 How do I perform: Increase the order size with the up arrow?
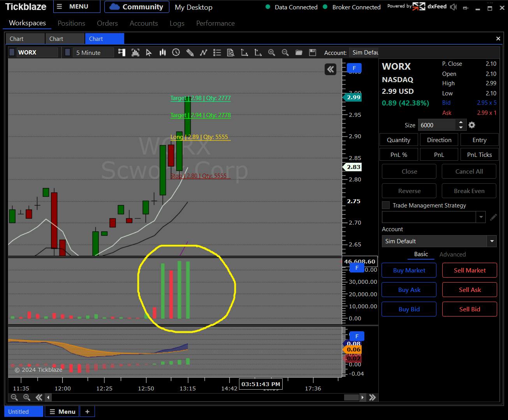click(x=461, y=123)
